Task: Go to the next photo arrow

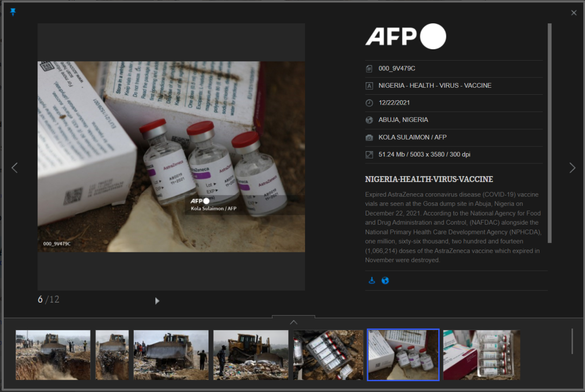Action: point(573,168)
